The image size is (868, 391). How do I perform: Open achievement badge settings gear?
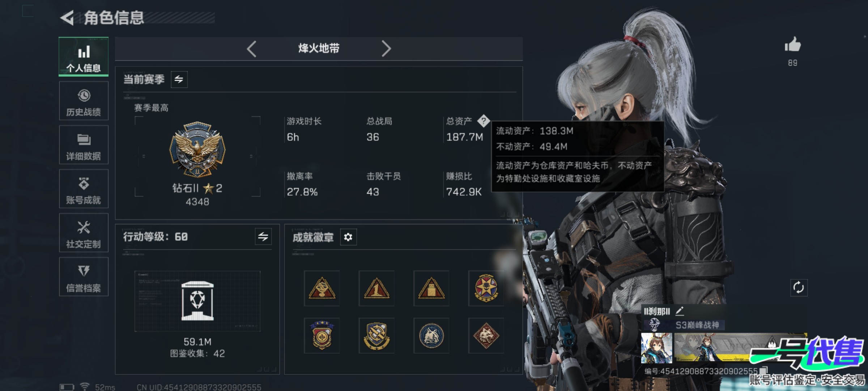pyautogui.click(x=348, y=237)
